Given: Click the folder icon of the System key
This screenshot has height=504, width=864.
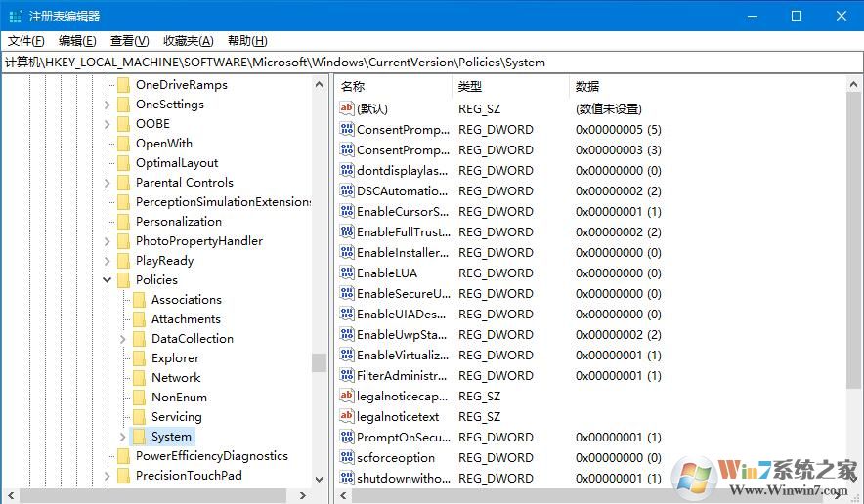Looking at the screenshot, I should click(x=140, y=437).
